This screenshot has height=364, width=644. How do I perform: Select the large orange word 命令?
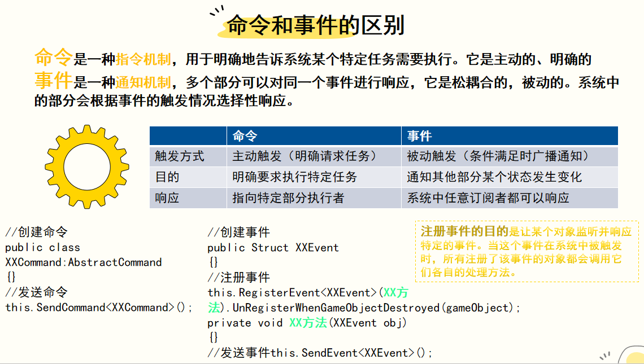click(x=54, y=57)
